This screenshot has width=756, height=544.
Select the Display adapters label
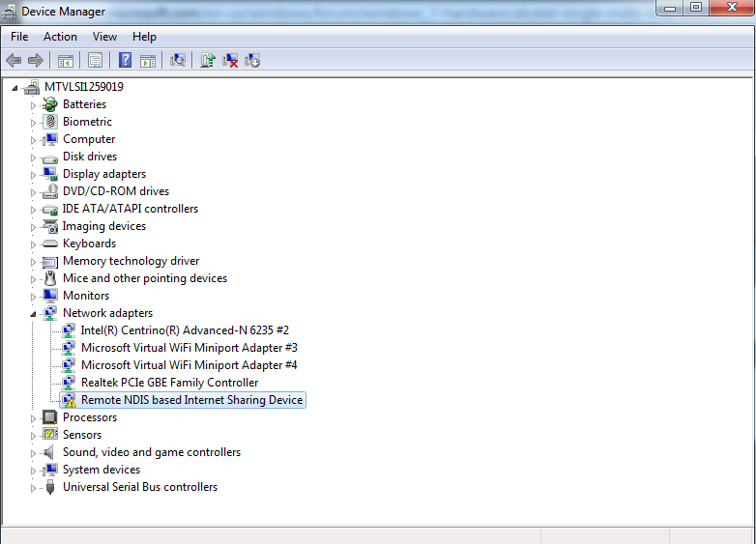[x=104, y=174]
